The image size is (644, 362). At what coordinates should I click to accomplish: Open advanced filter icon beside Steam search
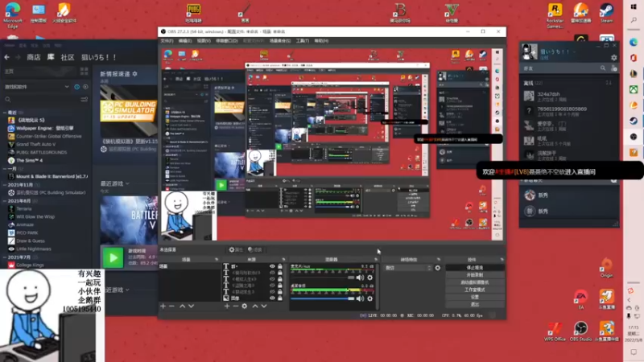[85, 99]
